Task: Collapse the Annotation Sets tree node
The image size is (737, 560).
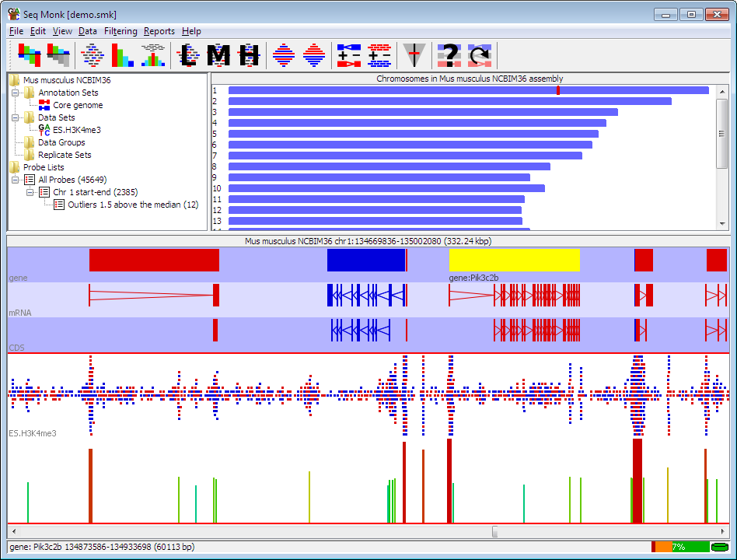Action: [15, 93]
